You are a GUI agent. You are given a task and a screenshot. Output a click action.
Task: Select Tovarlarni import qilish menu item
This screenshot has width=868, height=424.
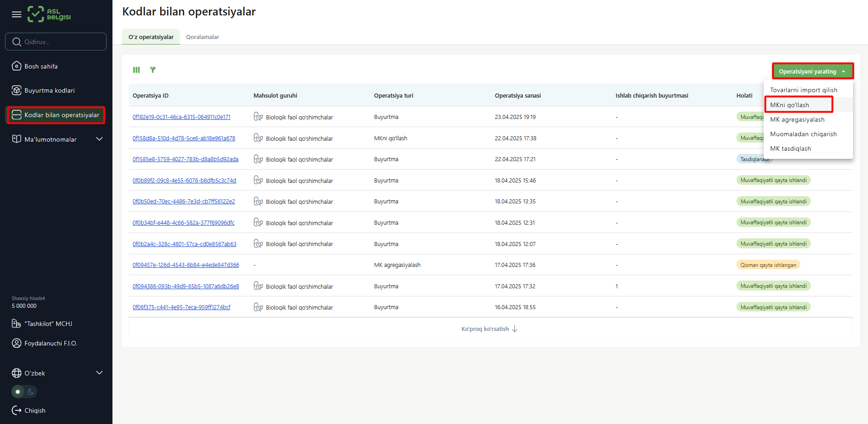[808, 90]
